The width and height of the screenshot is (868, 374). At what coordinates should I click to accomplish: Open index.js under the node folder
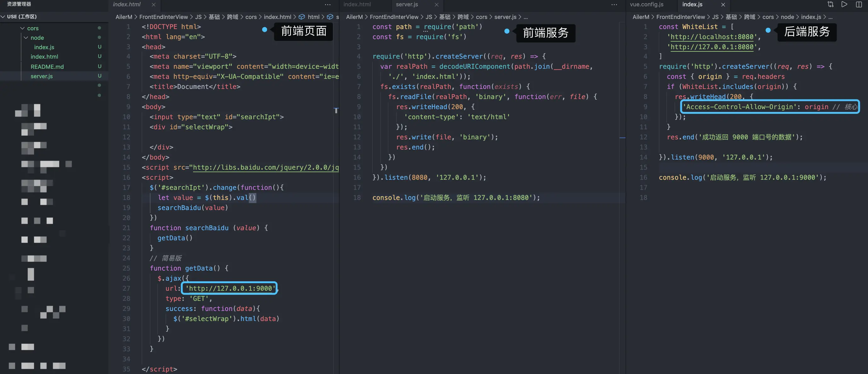pos(44,47)
